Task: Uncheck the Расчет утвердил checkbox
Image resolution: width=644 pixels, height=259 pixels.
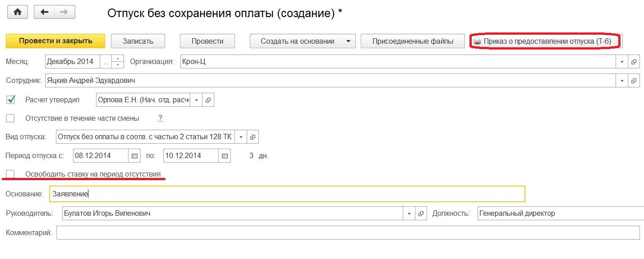Action: tap(11, 100)
